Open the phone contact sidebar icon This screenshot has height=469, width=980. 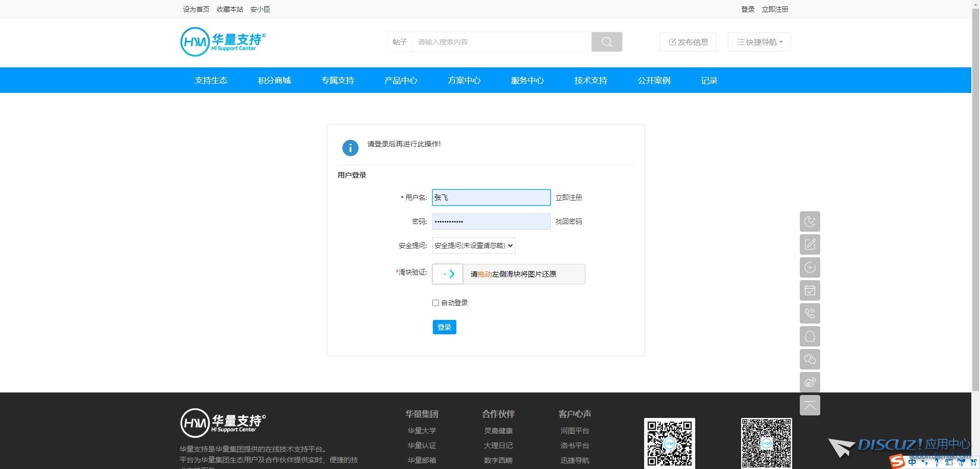pos(810,313)
